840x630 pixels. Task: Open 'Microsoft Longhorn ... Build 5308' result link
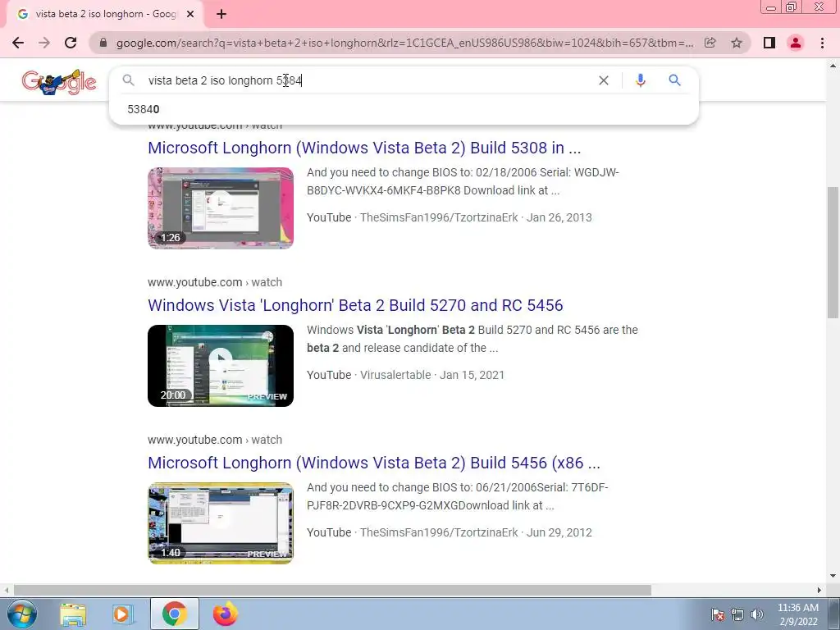[364, 148]
